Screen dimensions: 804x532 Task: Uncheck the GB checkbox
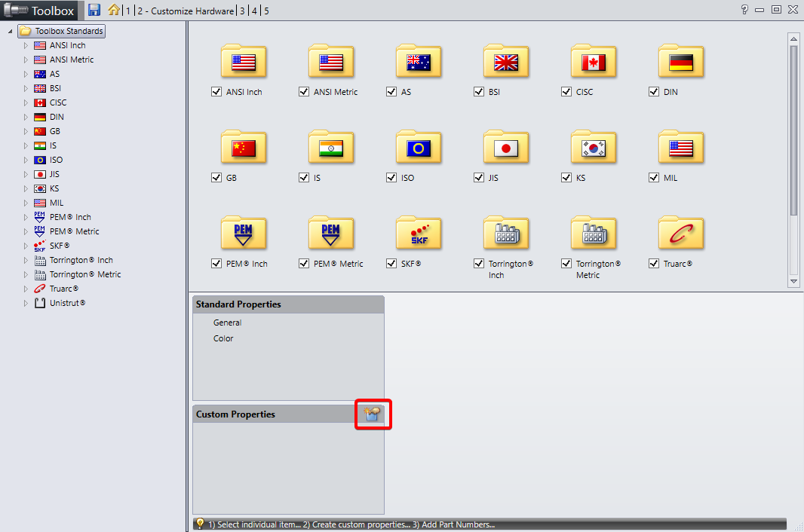coord(216,177)
